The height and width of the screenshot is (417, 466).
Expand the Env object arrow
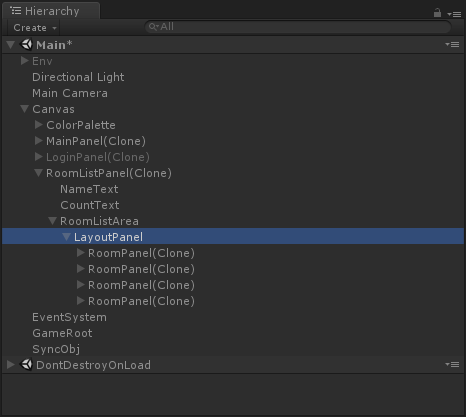click(24, 61)
